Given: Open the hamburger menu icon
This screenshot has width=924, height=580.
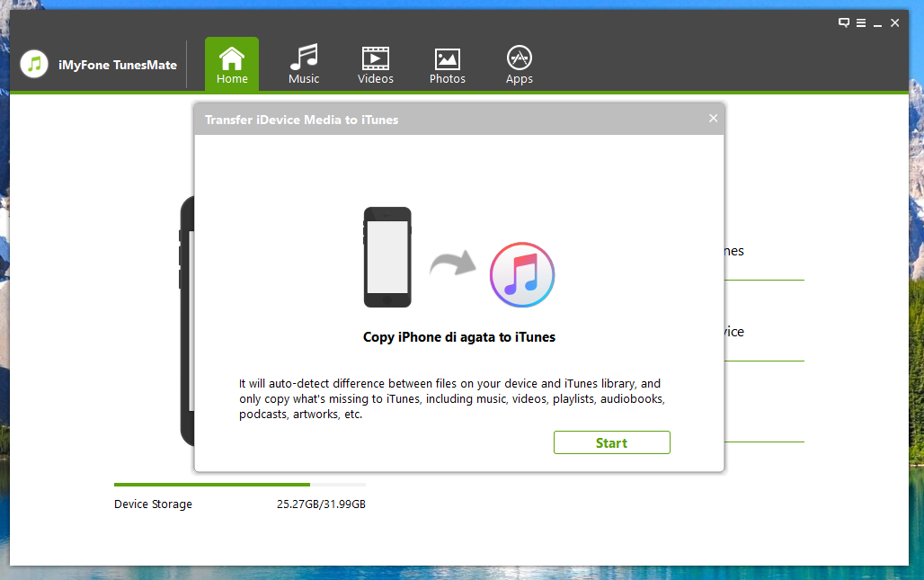Looking at the screenshot, I should tap(861, 23).
